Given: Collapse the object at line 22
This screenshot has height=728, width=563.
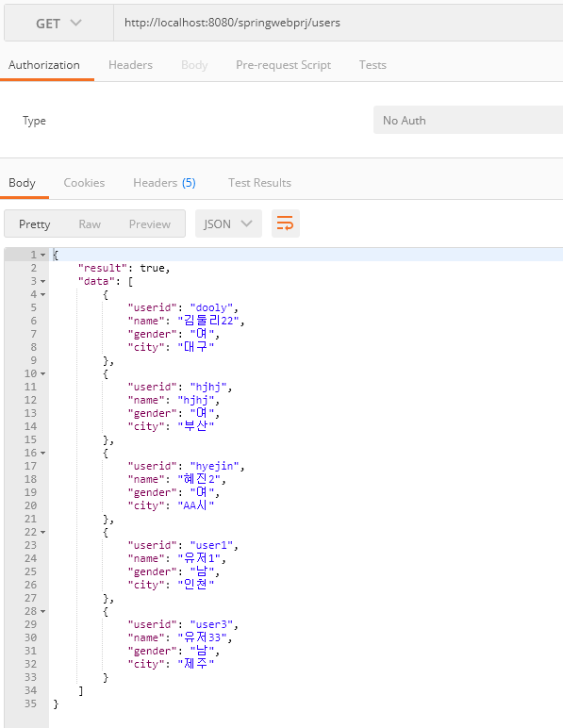Looking at the screenshot, I should pyautogui.click(x=42, y=533).
